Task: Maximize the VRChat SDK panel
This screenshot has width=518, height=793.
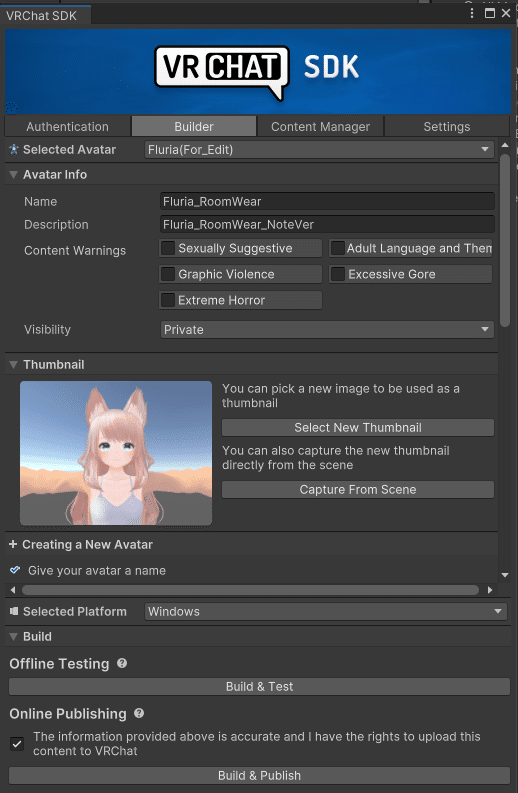Action: point(490,13)
